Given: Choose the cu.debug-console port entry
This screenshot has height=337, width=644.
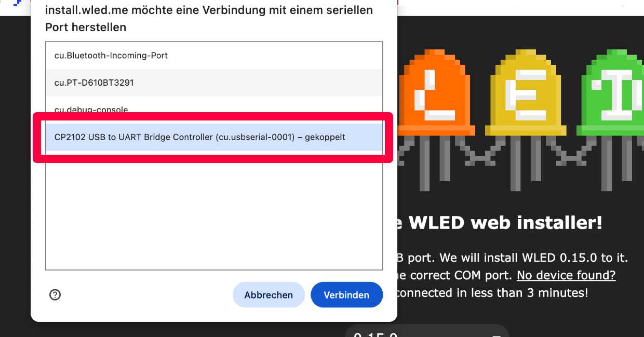Looking at the screenshot, I should pos(214,110).
